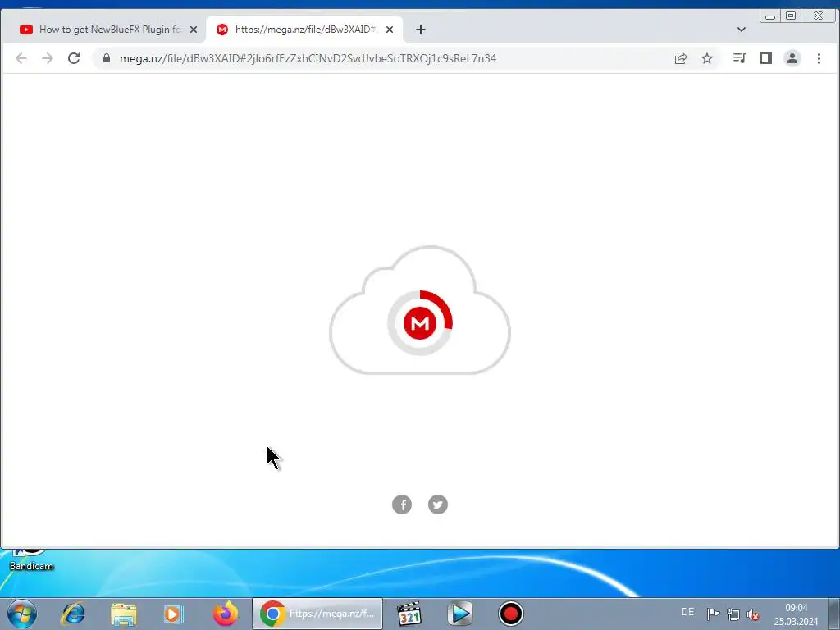Open MEGA's Twitter link
Screen dimensions: 840x630
click(438, 504)
